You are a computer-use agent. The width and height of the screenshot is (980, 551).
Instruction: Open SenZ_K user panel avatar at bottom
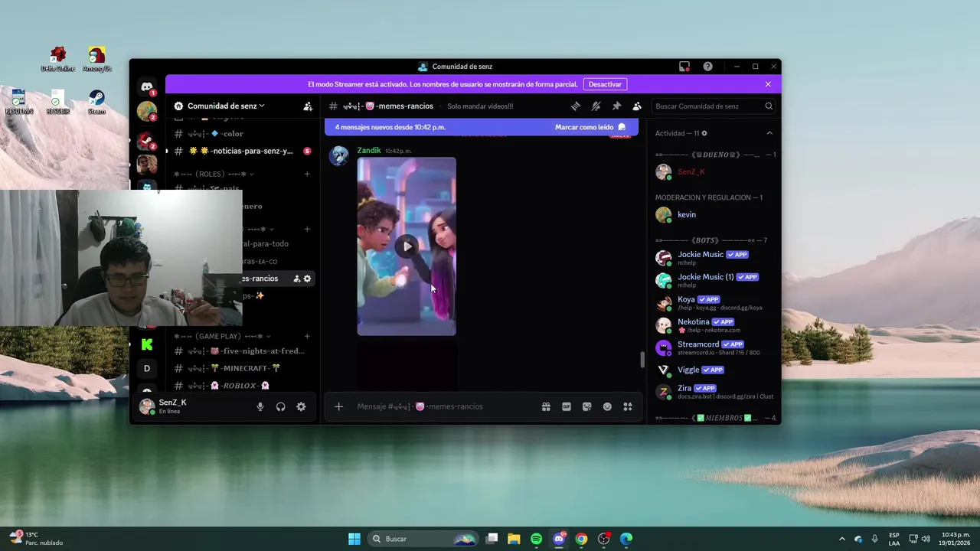pos(147,406)
